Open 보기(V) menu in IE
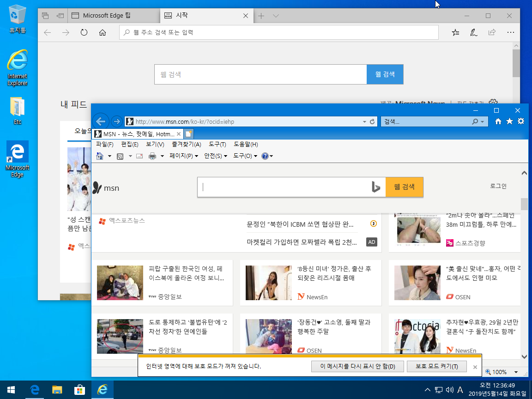The width and height of the screenshot is (532, 399). (x=155, y=144)
